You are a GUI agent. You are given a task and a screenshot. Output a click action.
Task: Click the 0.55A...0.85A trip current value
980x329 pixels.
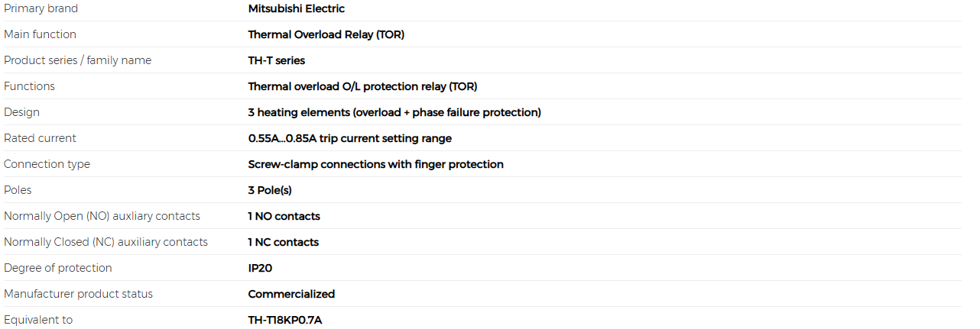(x=350, y=138)
